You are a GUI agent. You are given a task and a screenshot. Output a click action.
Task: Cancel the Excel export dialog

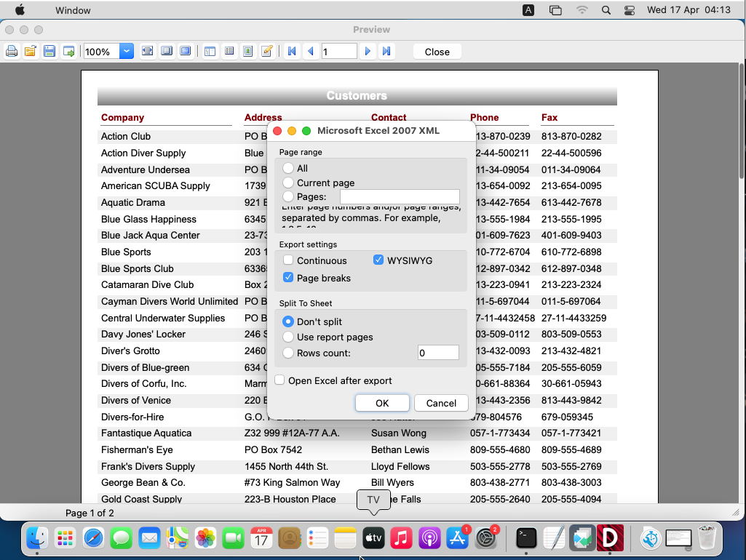pyautogui.click(x=441, y=403)
